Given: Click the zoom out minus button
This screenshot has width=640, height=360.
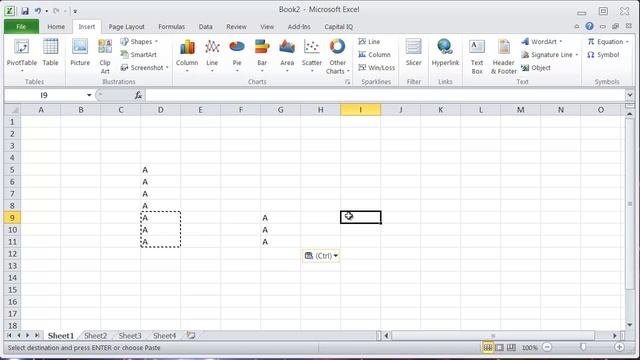Looking at the screenshot, I should [x=547, y=347].
